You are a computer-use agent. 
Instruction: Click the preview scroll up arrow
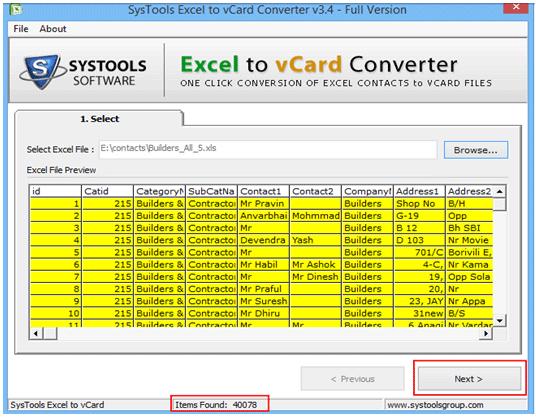point(500,191)
